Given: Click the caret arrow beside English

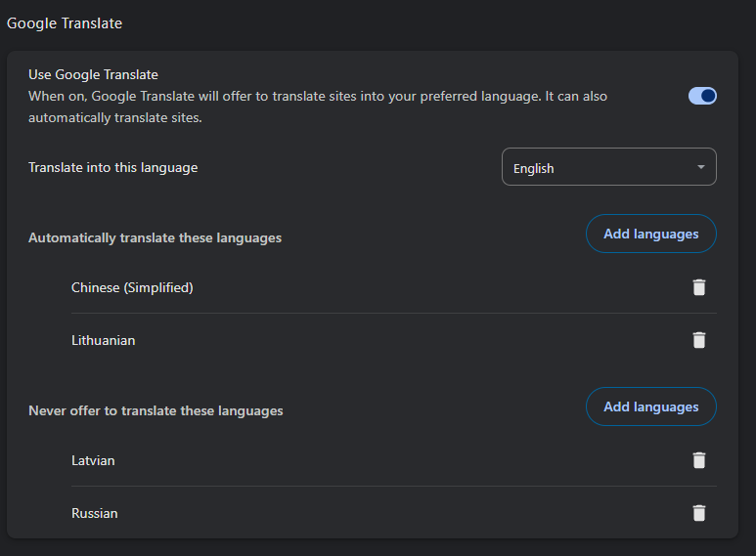Looking at the screenshot, I should 700,167.
